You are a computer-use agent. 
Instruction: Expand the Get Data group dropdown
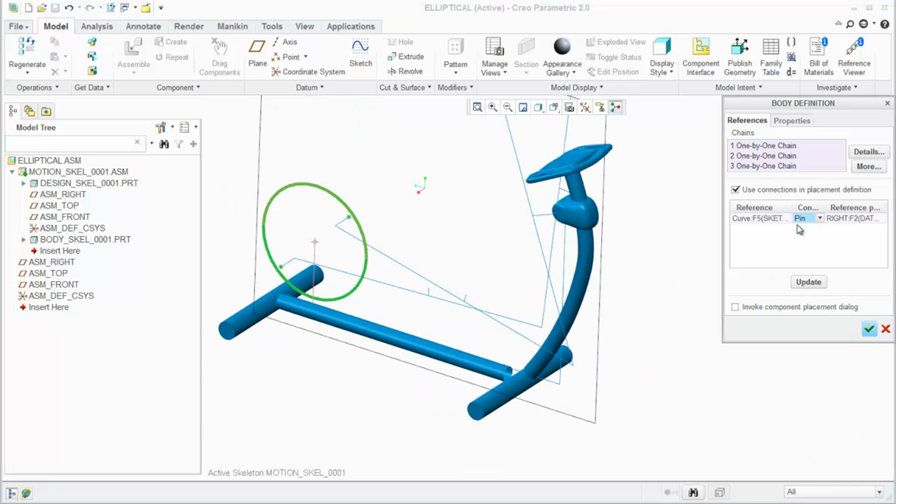click(x=92, y=88)
